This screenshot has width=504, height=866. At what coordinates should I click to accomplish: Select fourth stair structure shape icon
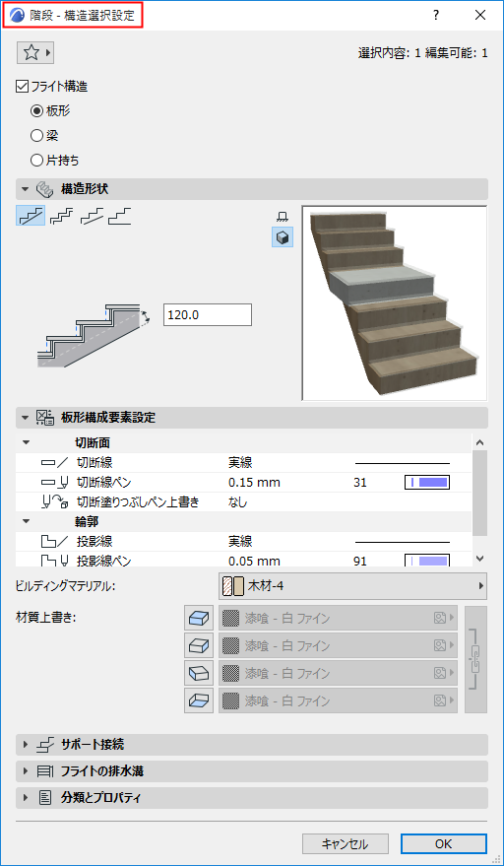pyautogui.click(x=120, y=217)
